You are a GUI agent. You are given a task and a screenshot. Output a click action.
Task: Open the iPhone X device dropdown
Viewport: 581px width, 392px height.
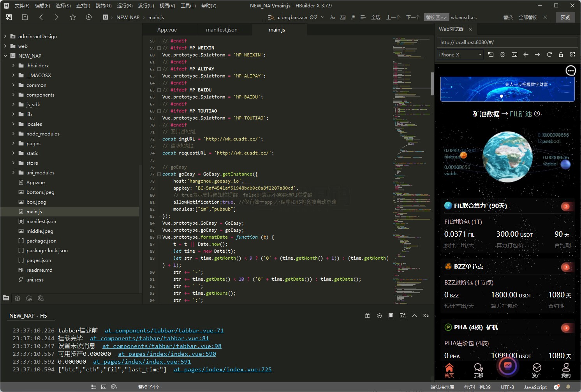(460, 54)
